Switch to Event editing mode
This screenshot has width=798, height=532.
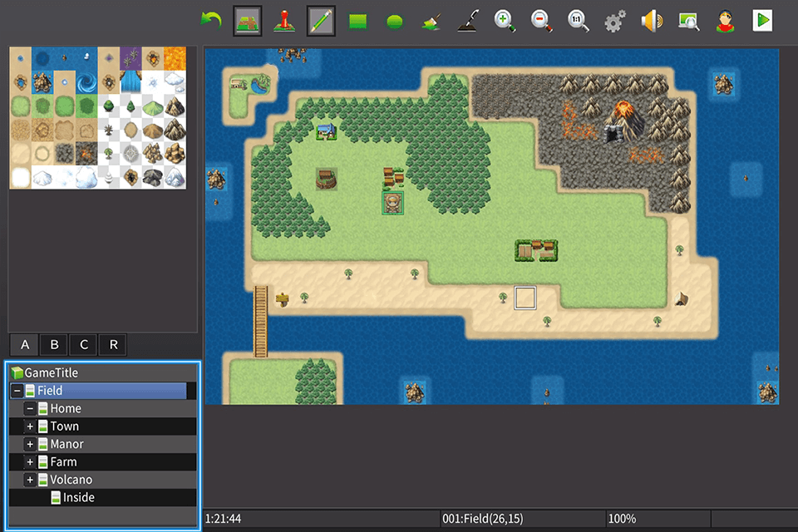[x=283, y=20]
